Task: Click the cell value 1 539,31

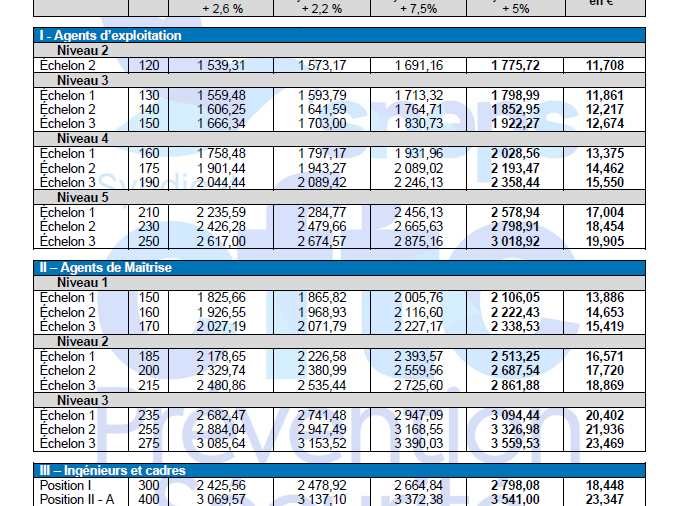Action: pos(223,65)
